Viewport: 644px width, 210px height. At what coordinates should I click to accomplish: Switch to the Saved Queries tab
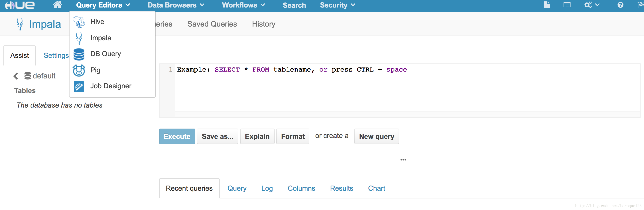click(212, 24)
